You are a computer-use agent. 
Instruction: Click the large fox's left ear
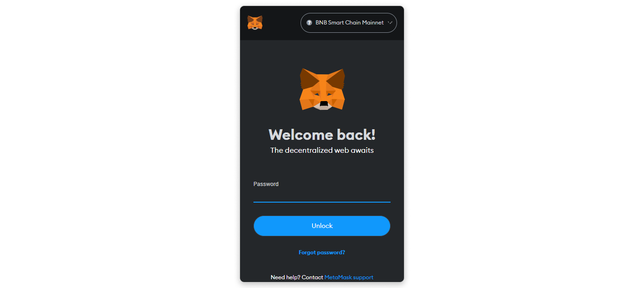point(307,78)
